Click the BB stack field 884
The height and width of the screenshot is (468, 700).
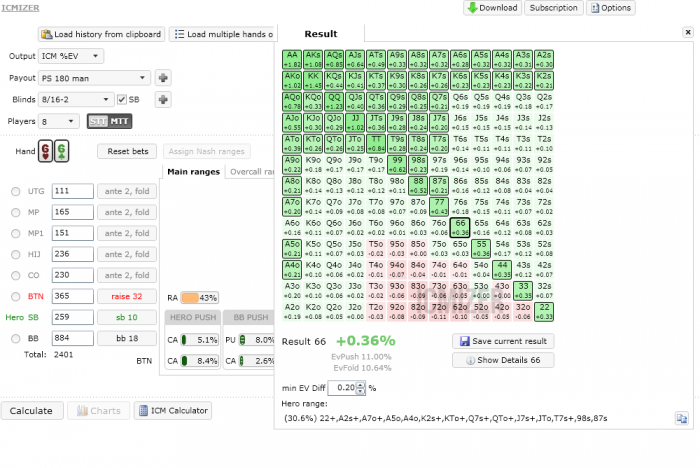(72, 338)
